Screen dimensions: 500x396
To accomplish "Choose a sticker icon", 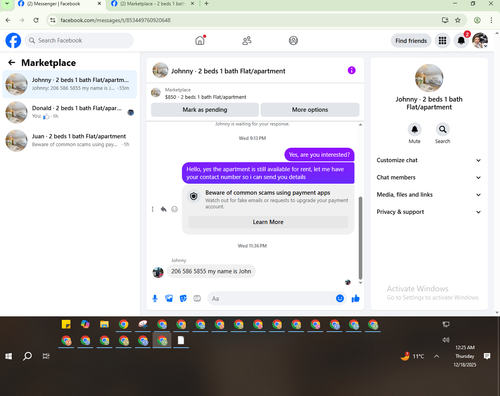I will [x=183, y=298].
